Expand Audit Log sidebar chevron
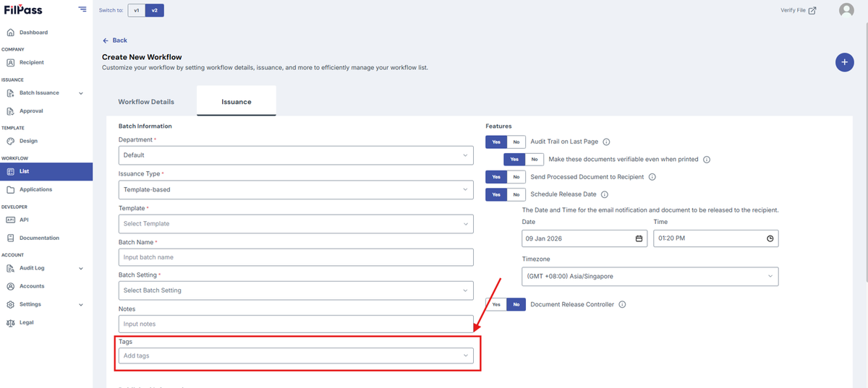Image resolution: width=868 pixels, height=388 pixels. pyautogui.click(x=81, y=268)
